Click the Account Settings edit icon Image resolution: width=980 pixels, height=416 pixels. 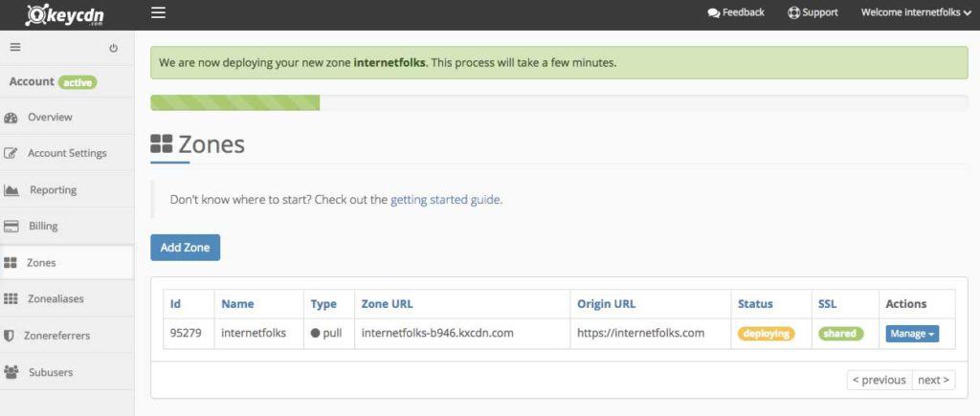tap(11, 153)
